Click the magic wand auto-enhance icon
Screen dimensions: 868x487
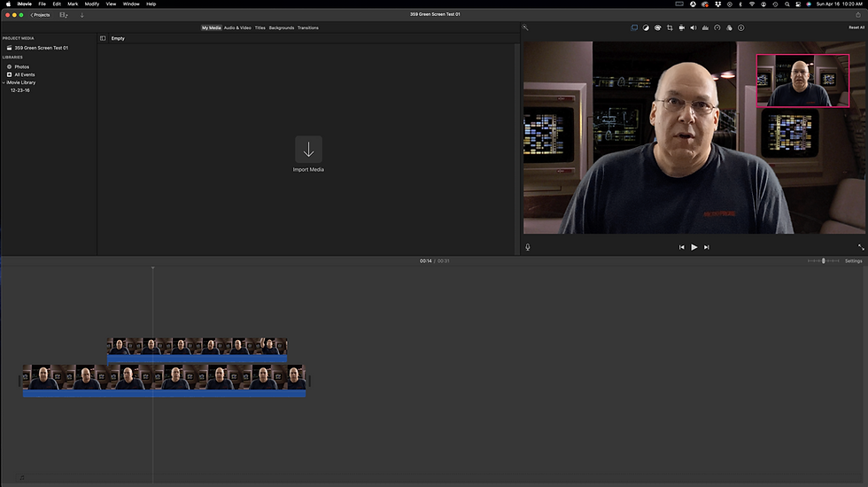tap(525, 27)
